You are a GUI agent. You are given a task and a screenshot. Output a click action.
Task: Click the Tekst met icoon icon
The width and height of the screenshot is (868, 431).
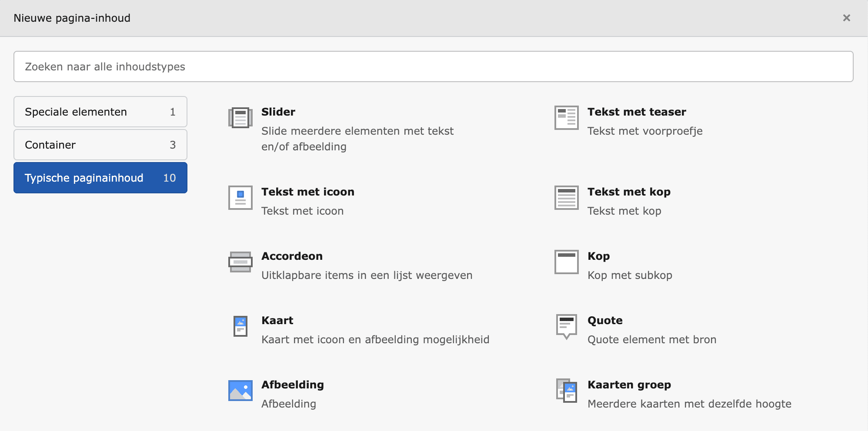[240, 198]
